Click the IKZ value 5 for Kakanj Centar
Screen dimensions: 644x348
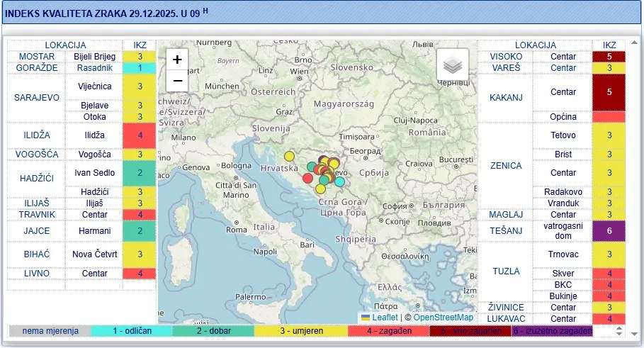click(x=609, y=92)
